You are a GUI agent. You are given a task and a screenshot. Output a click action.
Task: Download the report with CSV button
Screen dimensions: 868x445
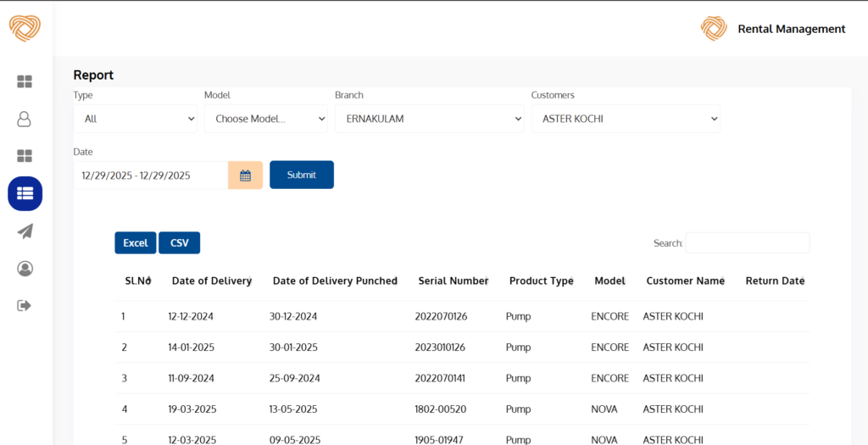pos(179,243)
